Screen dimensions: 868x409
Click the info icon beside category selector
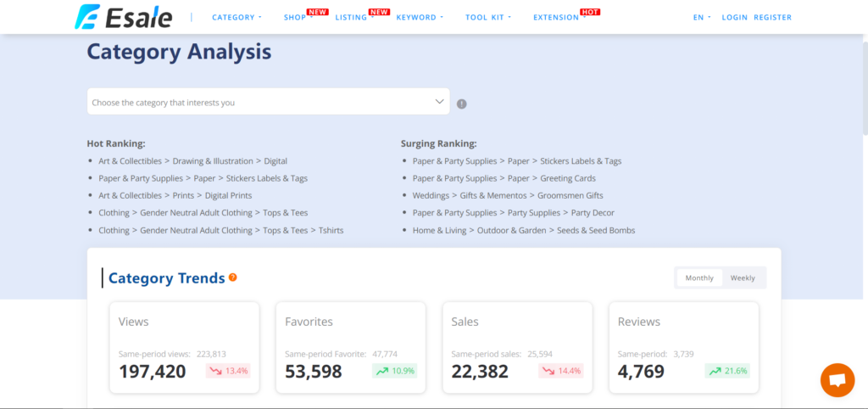(462, 104)
